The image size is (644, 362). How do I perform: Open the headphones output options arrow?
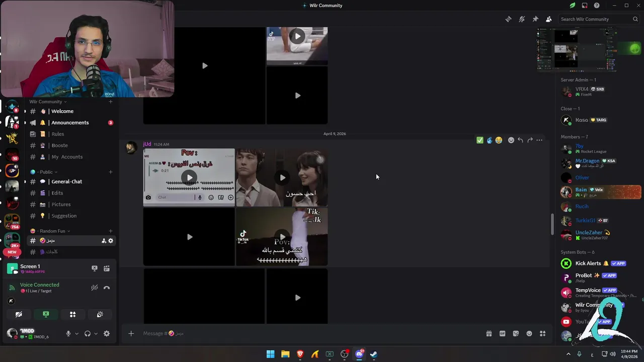coord(96,333)
